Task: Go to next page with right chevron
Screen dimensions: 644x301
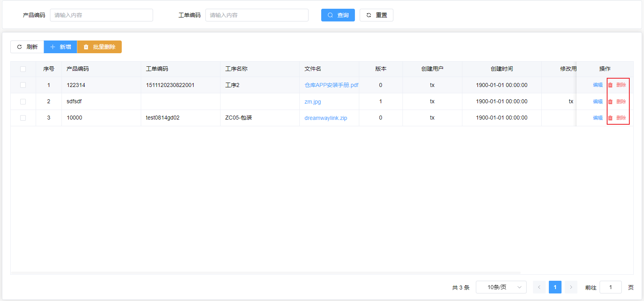Action: pyautogui.click(x=571, y=287)
